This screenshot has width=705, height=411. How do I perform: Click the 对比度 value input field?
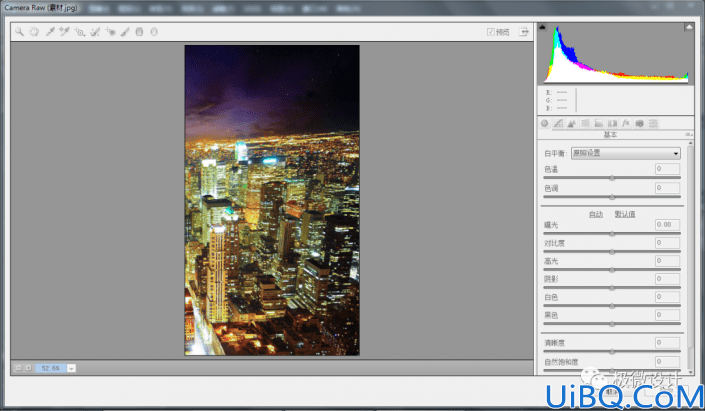pos(667,243)
